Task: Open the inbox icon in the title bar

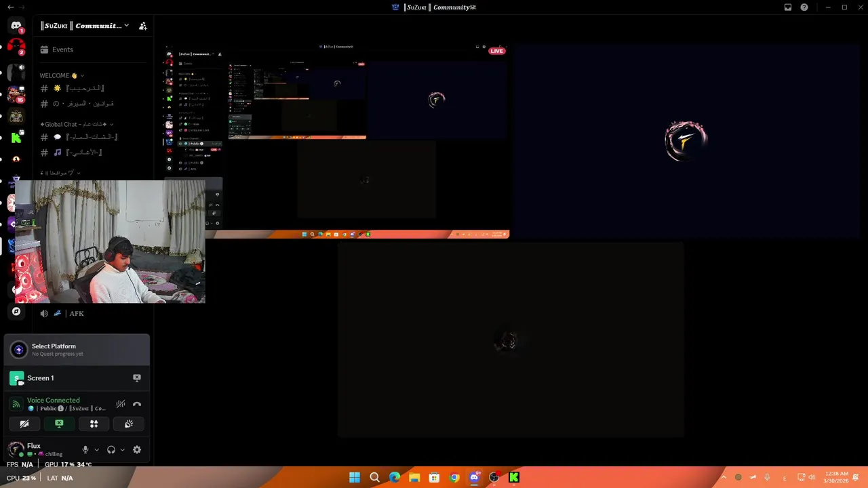Action: [x=788, y=7]
